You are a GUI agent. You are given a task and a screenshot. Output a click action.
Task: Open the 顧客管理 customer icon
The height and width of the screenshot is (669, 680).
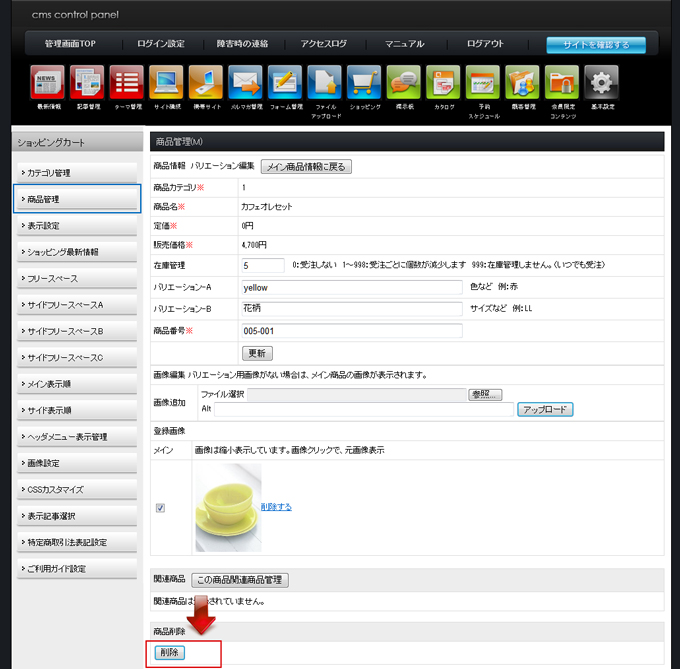pyautogui.click(x=522, y=82)
